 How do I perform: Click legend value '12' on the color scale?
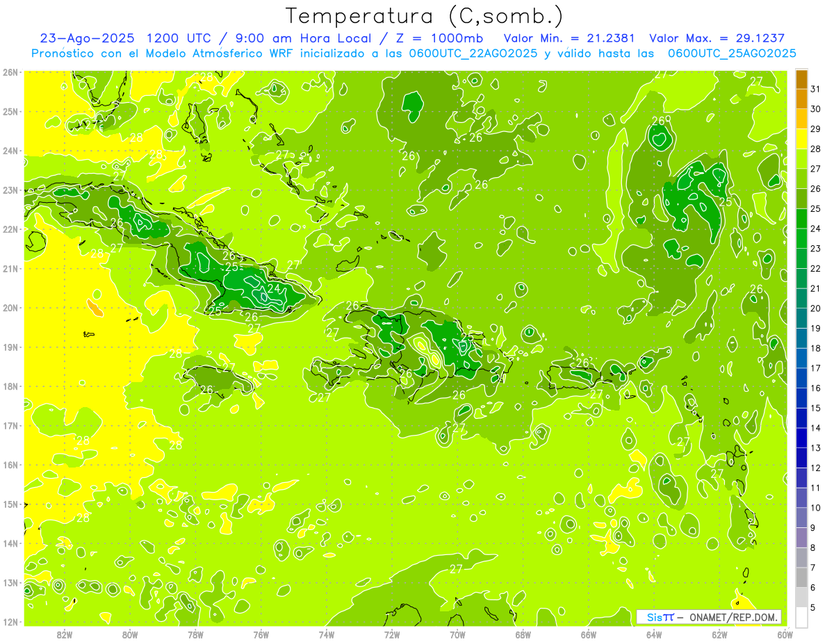[x=815, y=468]
